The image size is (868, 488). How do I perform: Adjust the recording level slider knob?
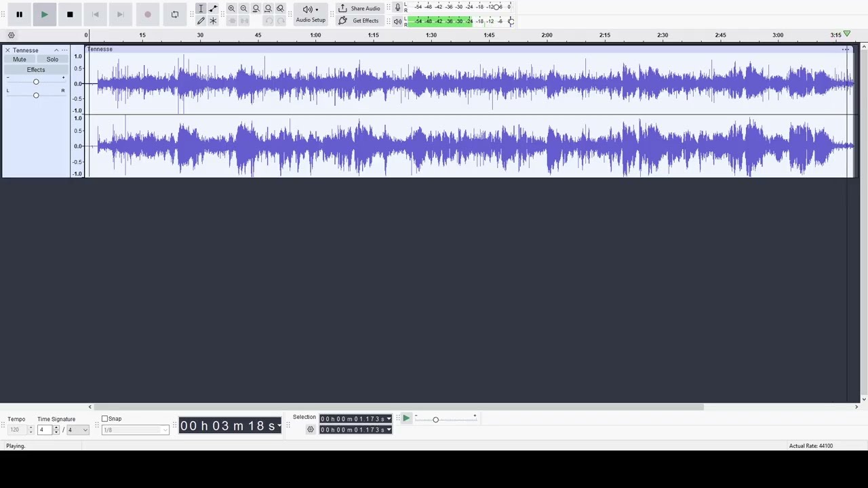(x=497, y=7)
